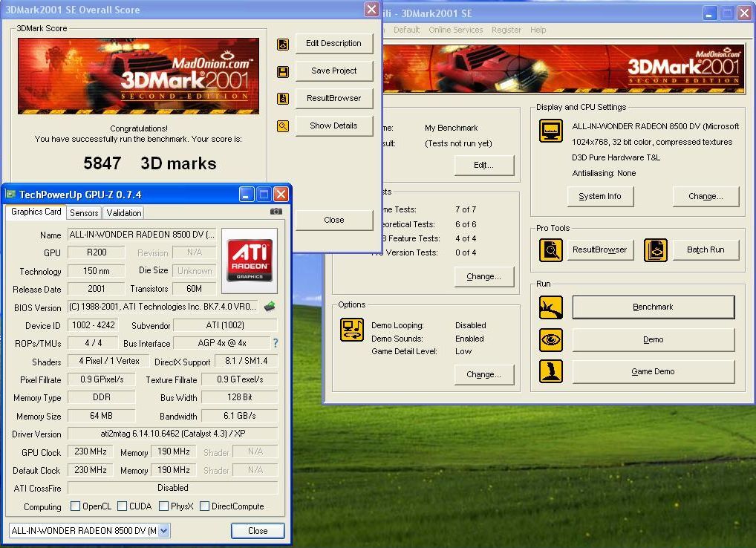
Task: Open the Register menu
Action: (506, 30)
